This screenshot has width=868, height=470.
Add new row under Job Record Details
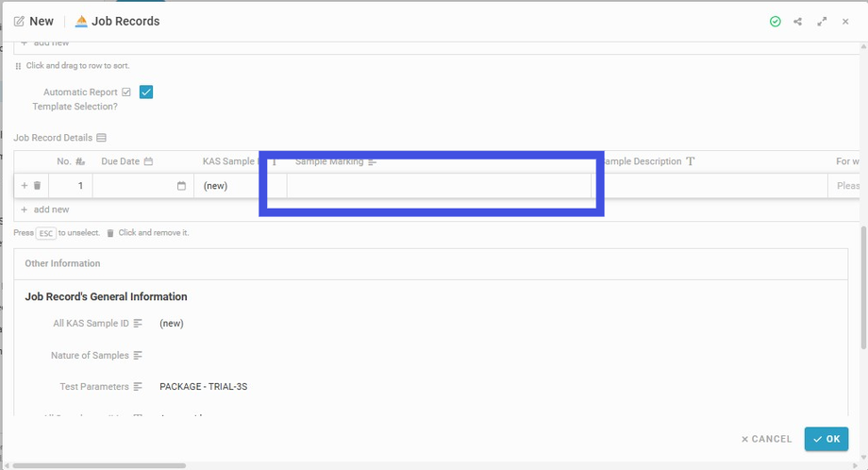[x=45, y=210]
